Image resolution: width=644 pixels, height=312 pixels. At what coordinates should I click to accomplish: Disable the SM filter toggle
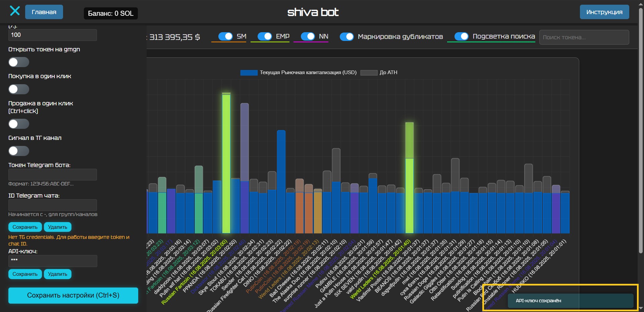coord(225,36)
